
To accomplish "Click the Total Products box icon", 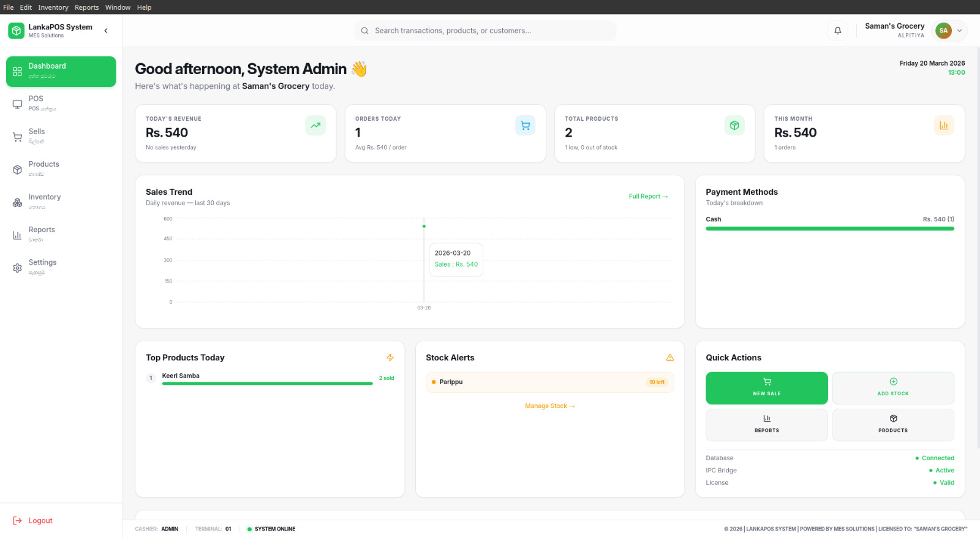I will coord(734,126).
